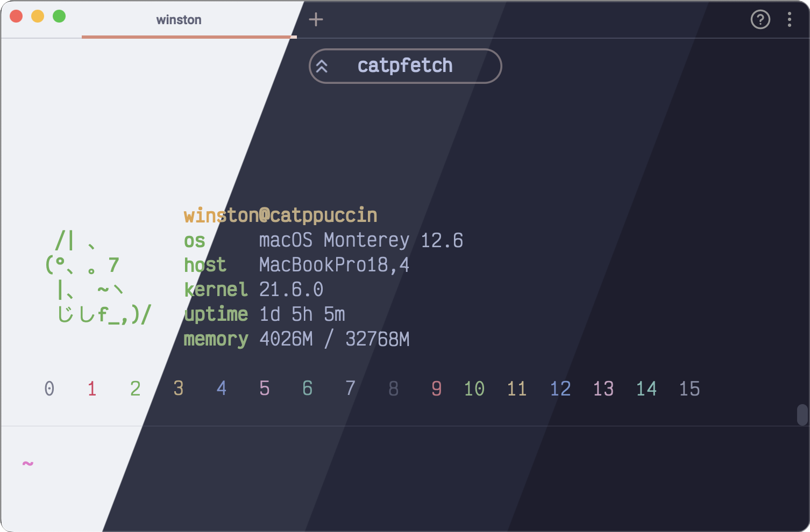
Task: Click teal color number 6
Action: coord(307,389)
